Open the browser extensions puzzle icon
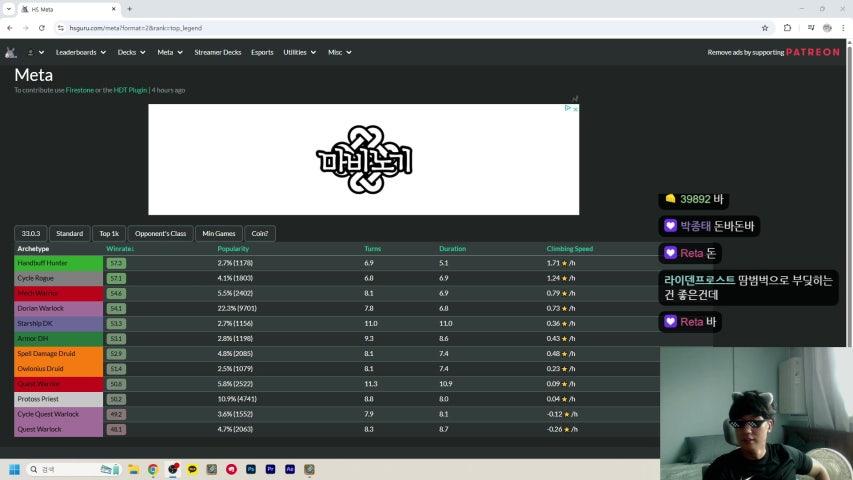The image size is (853, 480). [x=787, y=28]
